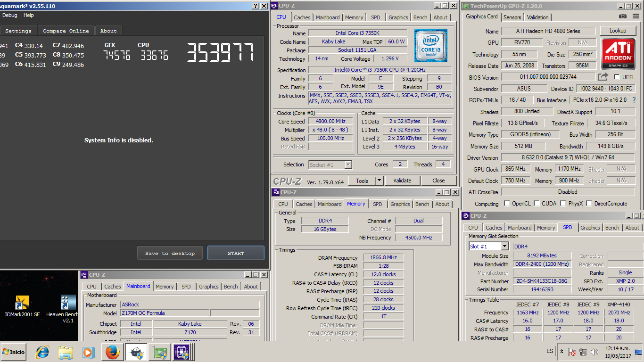Open the Validation tab in GPU-Z

pos(537,17)
